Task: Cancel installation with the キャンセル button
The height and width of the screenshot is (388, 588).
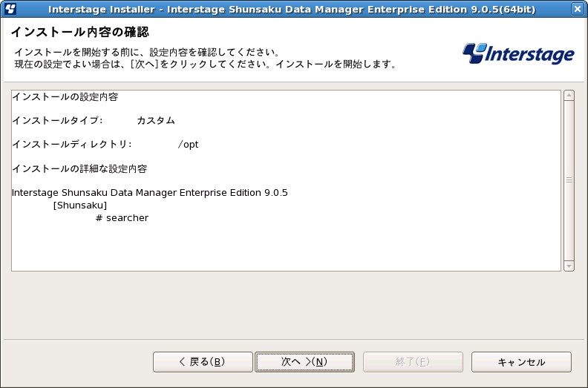Action: [x=521, y=362]
